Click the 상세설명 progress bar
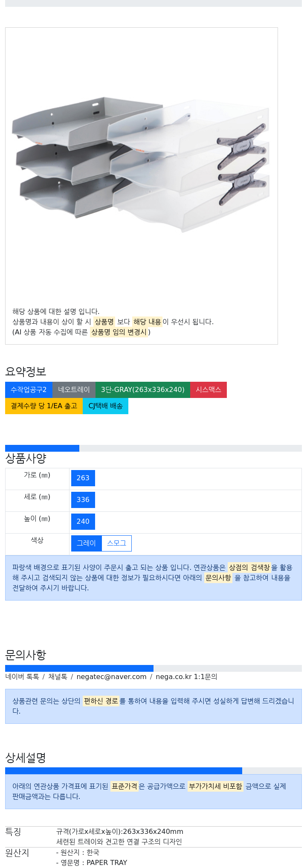This screenshot has height=868, width=307. point(153,771)
